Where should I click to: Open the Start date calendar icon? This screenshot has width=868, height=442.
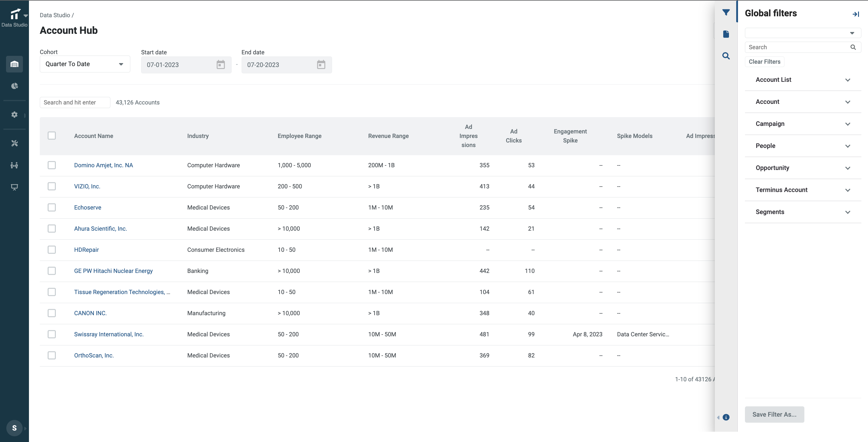coord(221,65)
